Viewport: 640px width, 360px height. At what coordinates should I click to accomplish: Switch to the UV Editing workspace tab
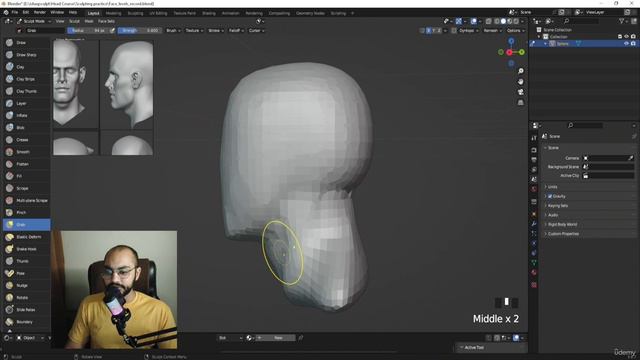[x=158, y=13]
